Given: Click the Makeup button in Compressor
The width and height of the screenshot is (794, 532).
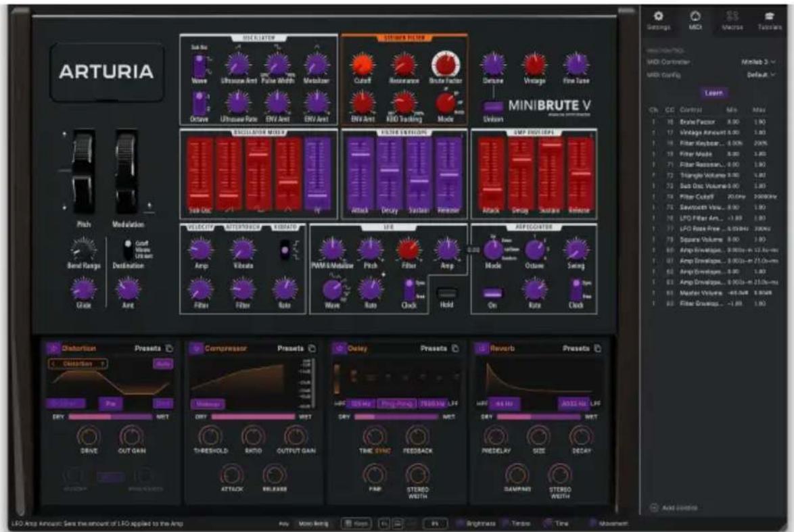Looking at the screenshot, I should click(x=208, y=404).
